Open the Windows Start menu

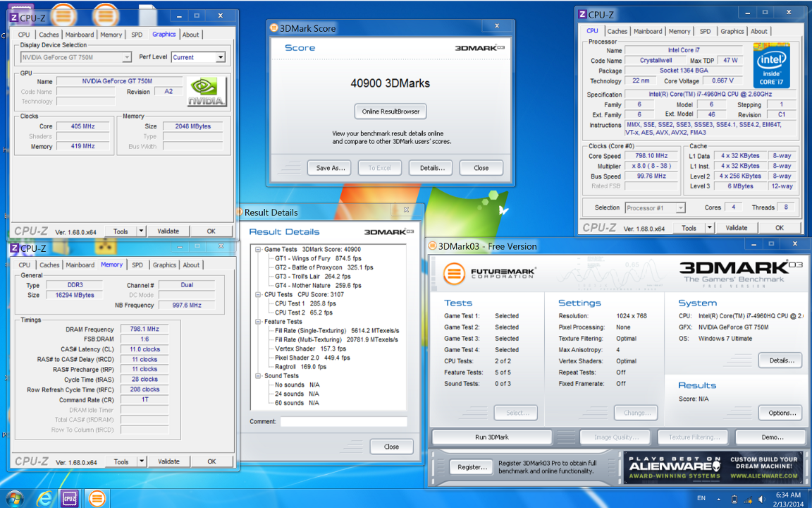[x=14, y=499]
